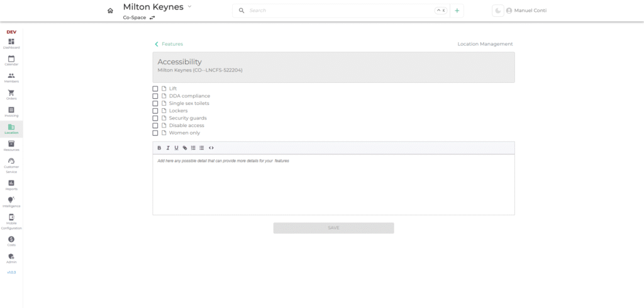The height and width of the screenshot is (308, 644).
Task: Insert a link using the editor toolbar
Action: [184, 148]
